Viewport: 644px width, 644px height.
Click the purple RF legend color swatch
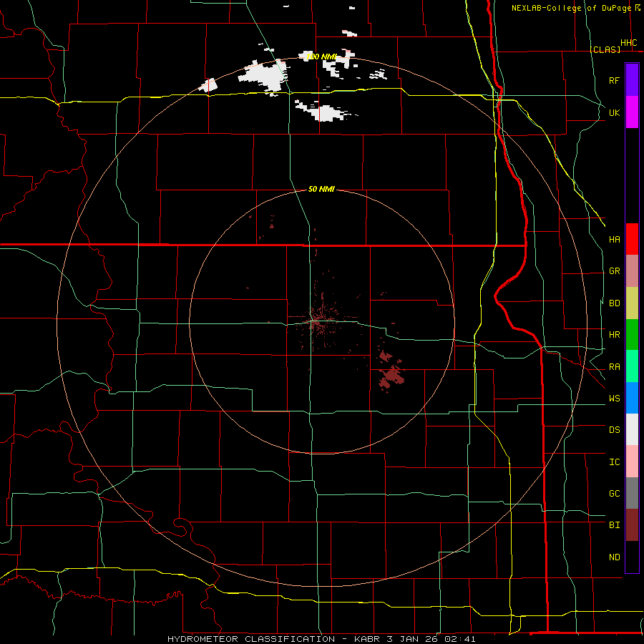pyautogui.click(x=632, y=80)
